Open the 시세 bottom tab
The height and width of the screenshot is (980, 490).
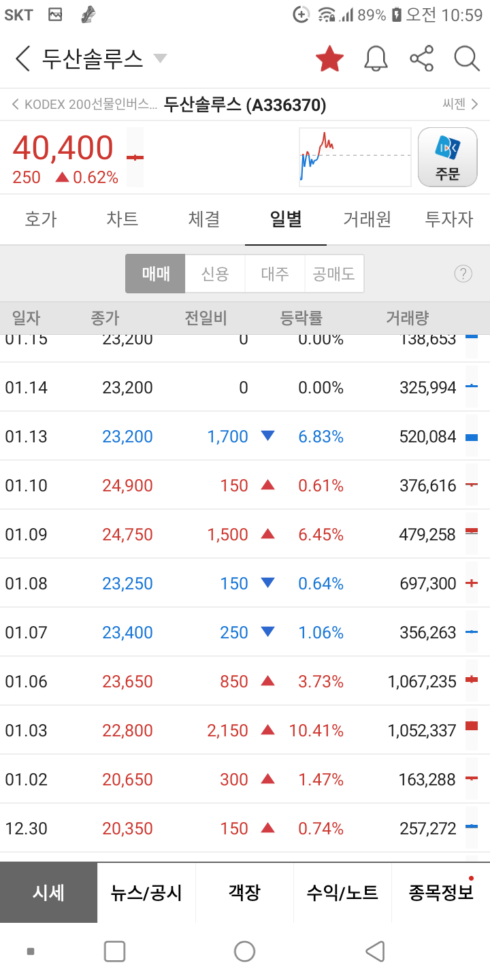coord(49,892)
